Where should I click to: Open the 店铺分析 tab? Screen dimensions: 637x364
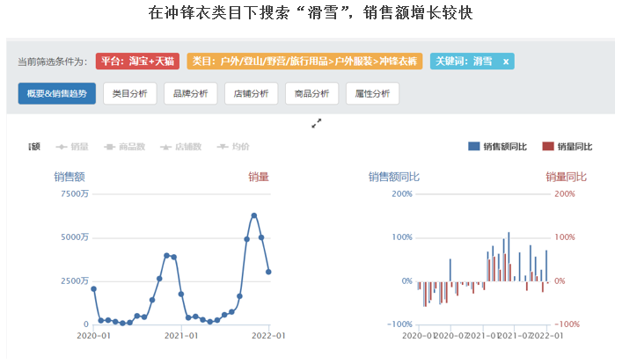(251, 94)
